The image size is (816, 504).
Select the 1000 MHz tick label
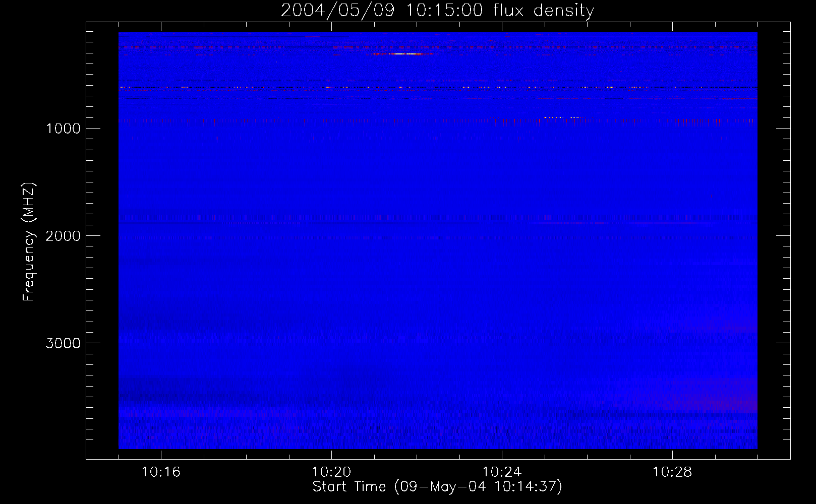(63, 129)
